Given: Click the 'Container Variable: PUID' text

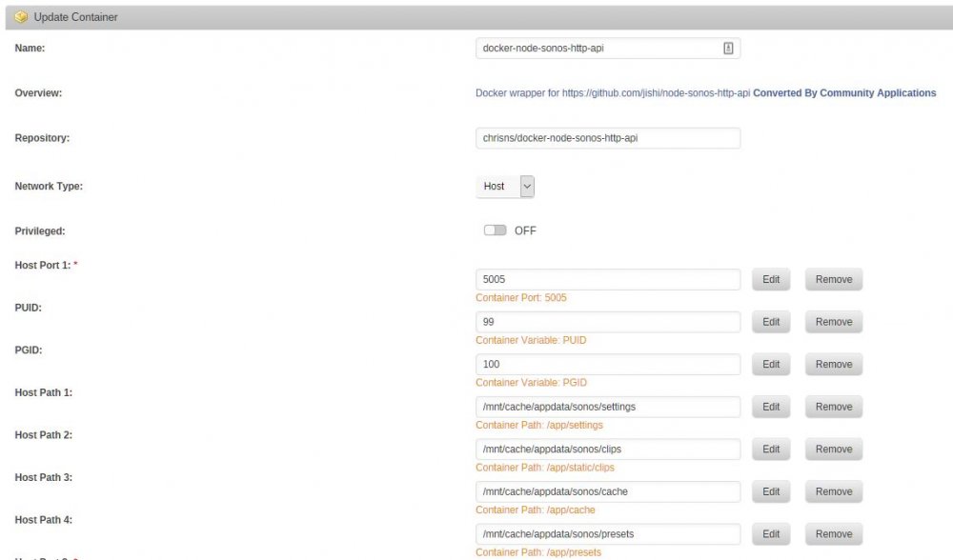Looking at the screenshot, I should pos(531,340).
